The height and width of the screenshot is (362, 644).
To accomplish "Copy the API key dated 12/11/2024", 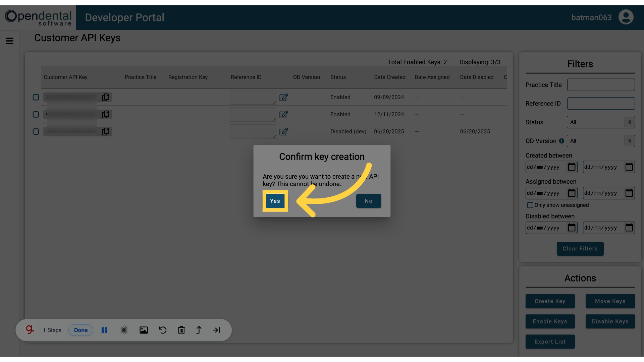I will click(106, 114).
